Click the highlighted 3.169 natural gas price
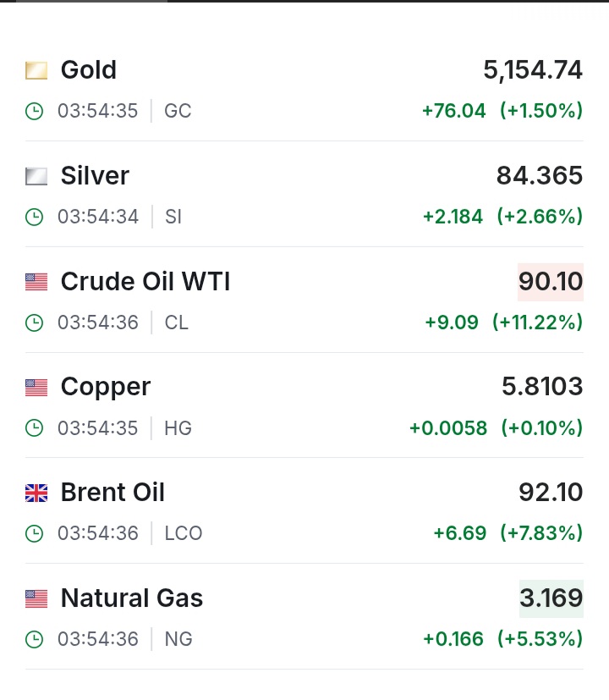Viewport: 609px width, 700px height. (551, 598)
